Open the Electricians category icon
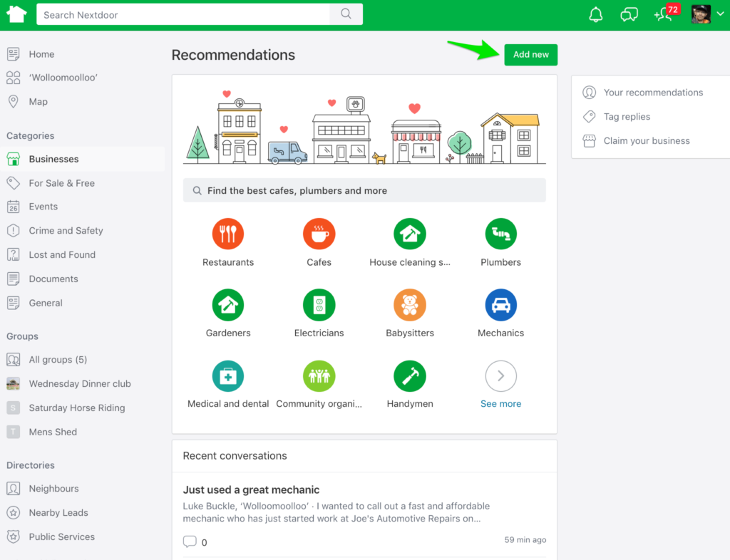Image resolution: width=730 pixels, height=560 pixels. click(319, 305)
